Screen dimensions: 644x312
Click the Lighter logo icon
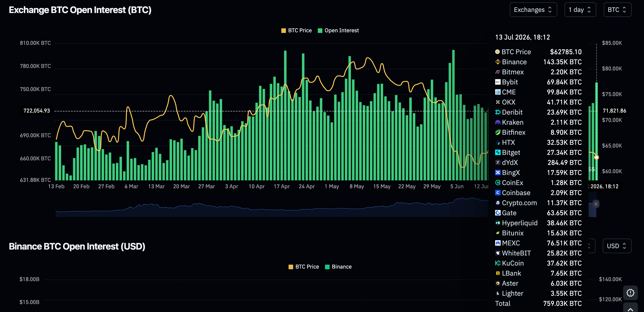(497, 293)
